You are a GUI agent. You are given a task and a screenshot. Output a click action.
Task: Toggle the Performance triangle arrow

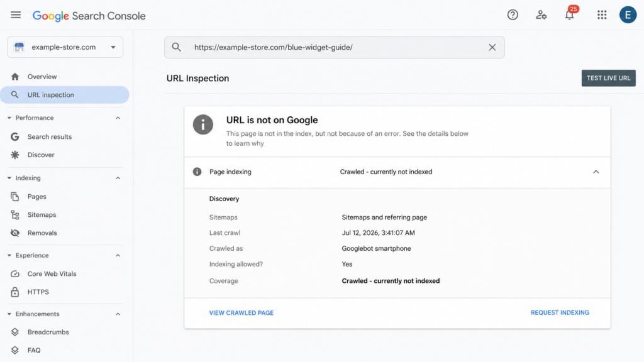tap(9, 118)
